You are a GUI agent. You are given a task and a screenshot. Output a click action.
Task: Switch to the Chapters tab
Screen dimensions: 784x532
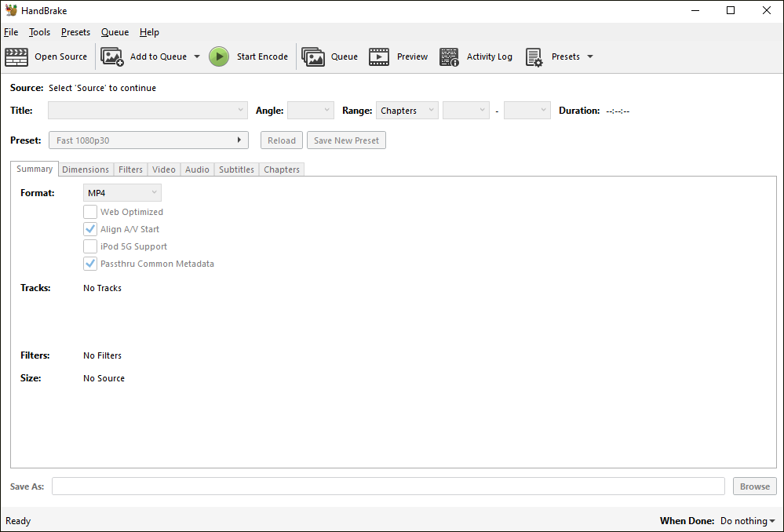click(x=282, y=169)
